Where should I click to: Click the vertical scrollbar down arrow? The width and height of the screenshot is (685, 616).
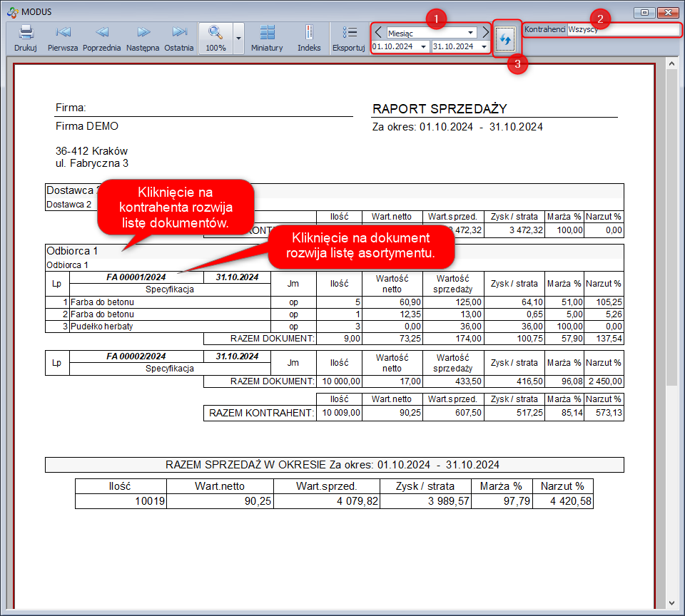[x=671, y=602]
